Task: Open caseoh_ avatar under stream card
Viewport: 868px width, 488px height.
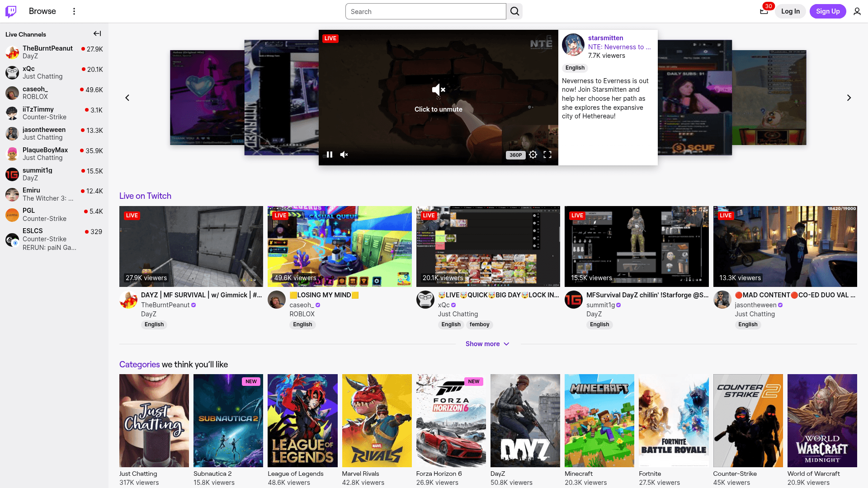Action: tap(277, 300)
